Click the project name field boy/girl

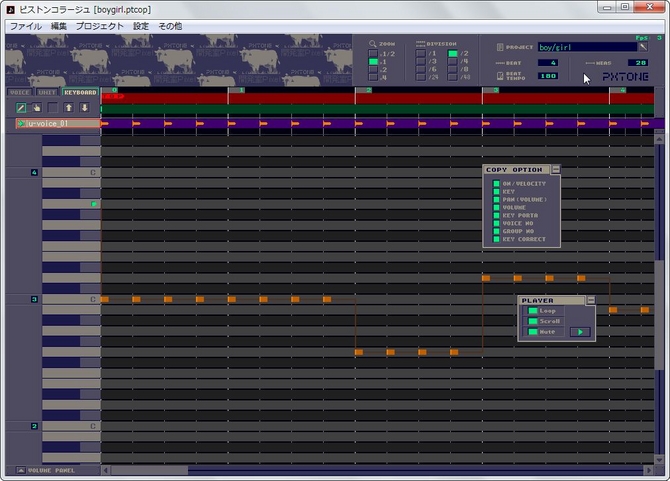tap(586, 46)
